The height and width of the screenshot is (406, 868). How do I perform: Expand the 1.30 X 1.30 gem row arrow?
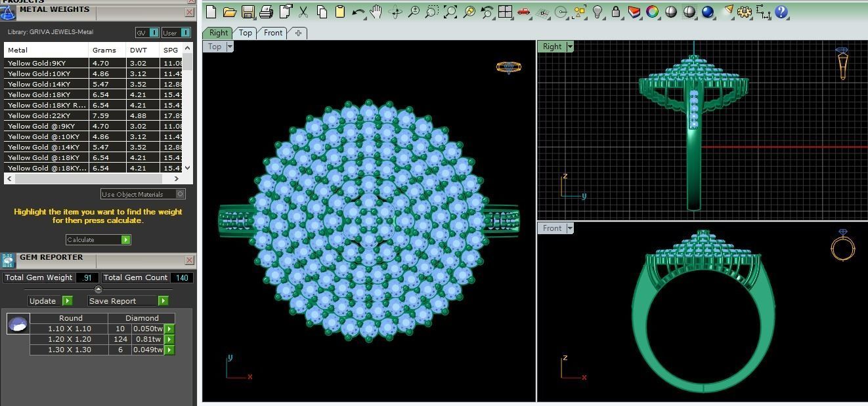click(169, 350)
